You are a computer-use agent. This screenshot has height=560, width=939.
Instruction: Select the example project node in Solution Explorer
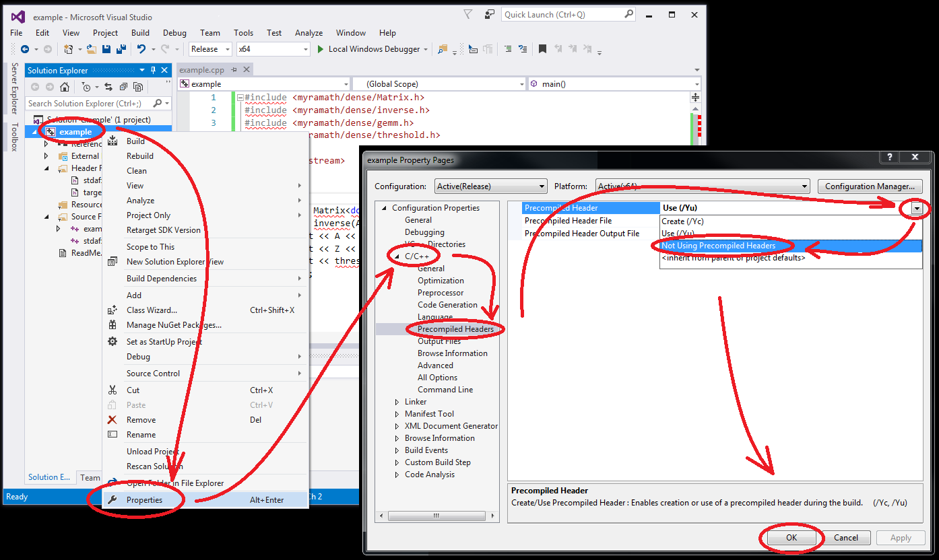pyautogui.click(x=75, y=132)
